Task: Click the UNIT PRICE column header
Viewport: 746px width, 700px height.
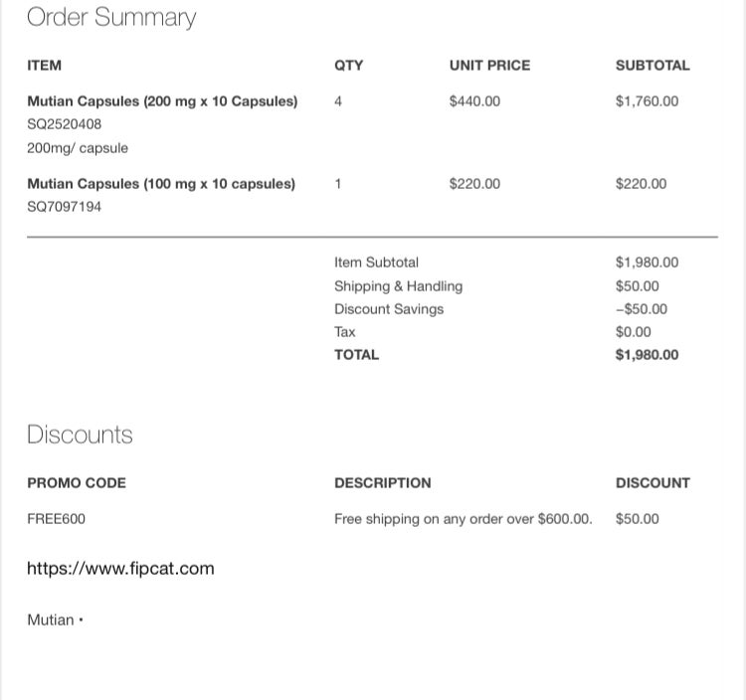Action: pos(489,66)
